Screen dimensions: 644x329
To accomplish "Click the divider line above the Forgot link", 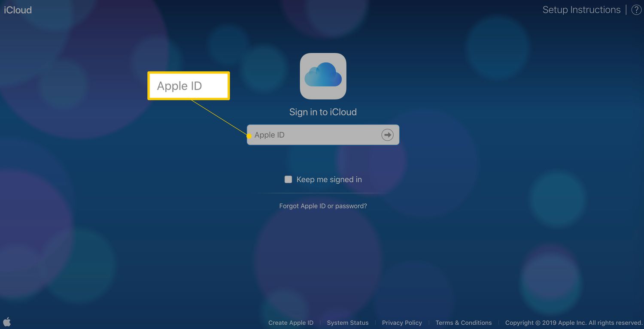I will coord(323,193).
